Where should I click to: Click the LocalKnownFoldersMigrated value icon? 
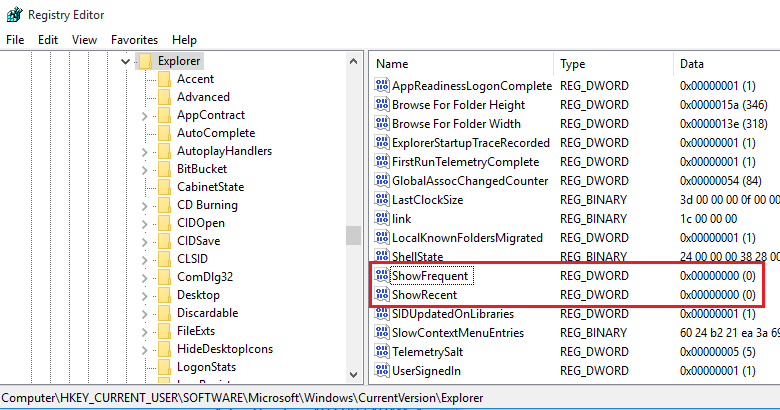[x=382, y=238]
